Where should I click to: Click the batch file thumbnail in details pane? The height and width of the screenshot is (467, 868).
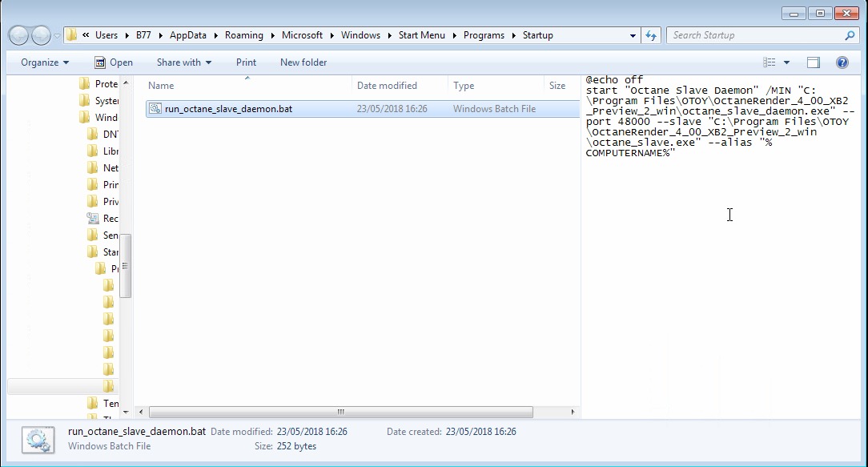(38, 440)
